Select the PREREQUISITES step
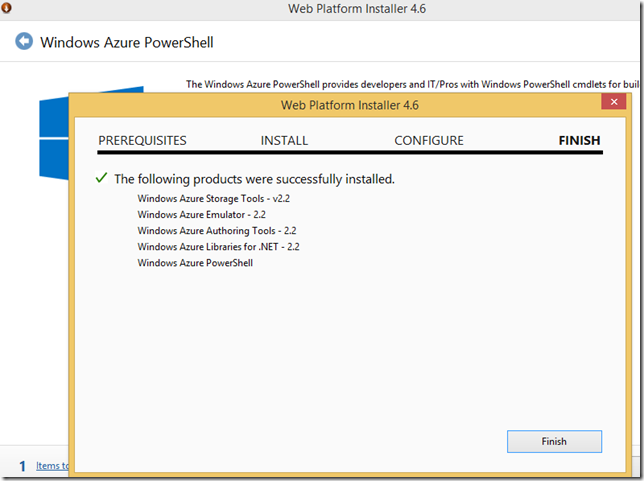Viewport: 644px width, 481px height. coord(142,141)
